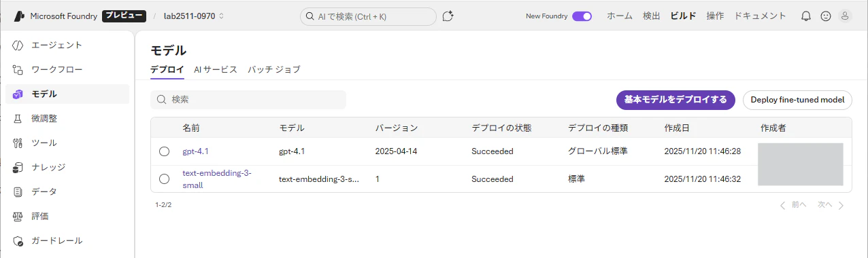Click the 評価 scale icon
Image resolution: width=868 pixels, height=258 pixels.
(18, 217)
